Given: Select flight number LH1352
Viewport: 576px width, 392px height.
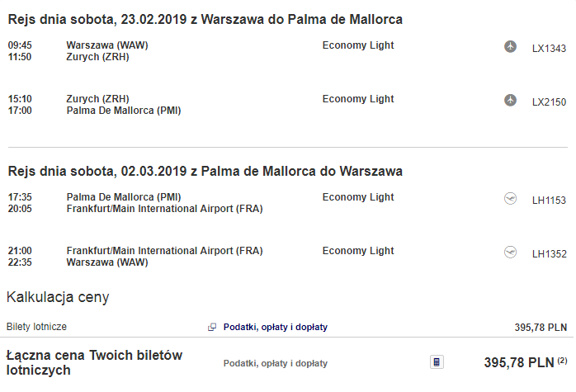Looking at the screenshot, I should 549,254.
